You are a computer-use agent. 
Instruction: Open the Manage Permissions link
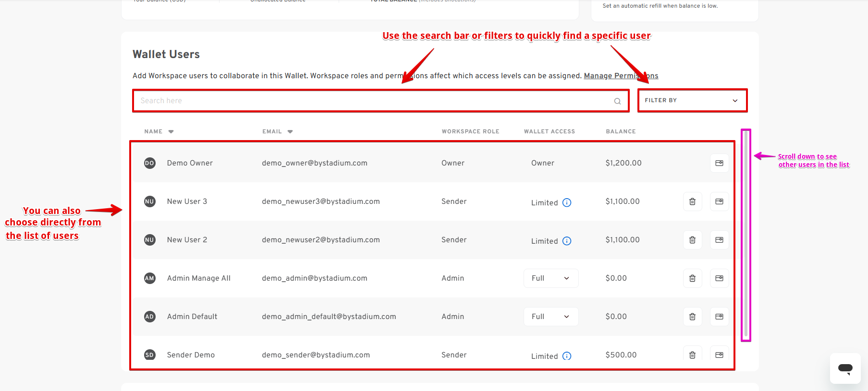pyautogui.click(x=621, y=76)
